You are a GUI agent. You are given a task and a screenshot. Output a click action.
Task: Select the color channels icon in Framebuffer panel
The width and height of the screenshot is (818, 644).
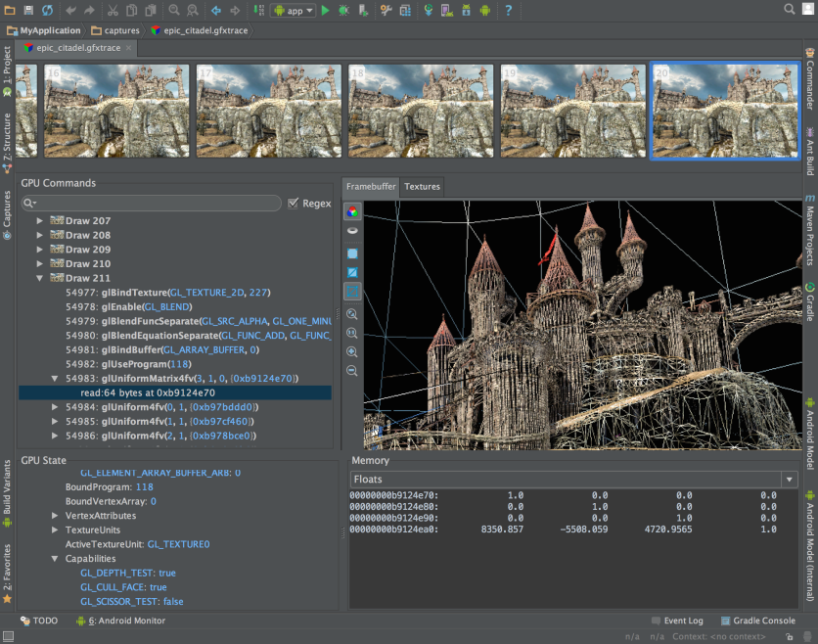tap(354, 211)
